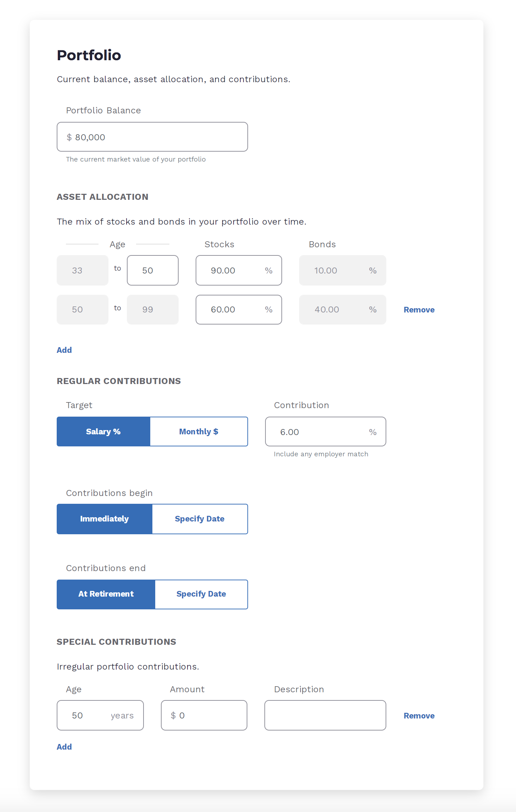The height and width of the screenshot is (812, 516).
Task: Add a new asset allocation row
Action: (x=64, y=350)
